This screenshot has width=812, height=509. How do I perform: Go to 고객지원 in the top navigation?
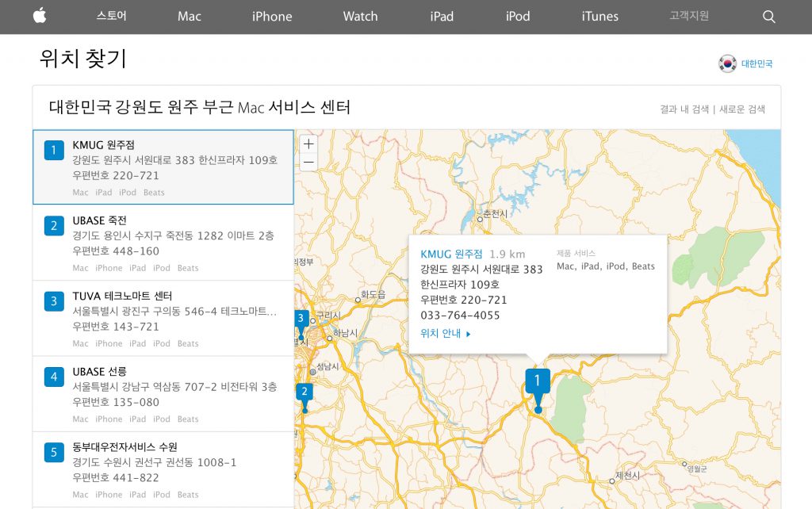[687, 16]
